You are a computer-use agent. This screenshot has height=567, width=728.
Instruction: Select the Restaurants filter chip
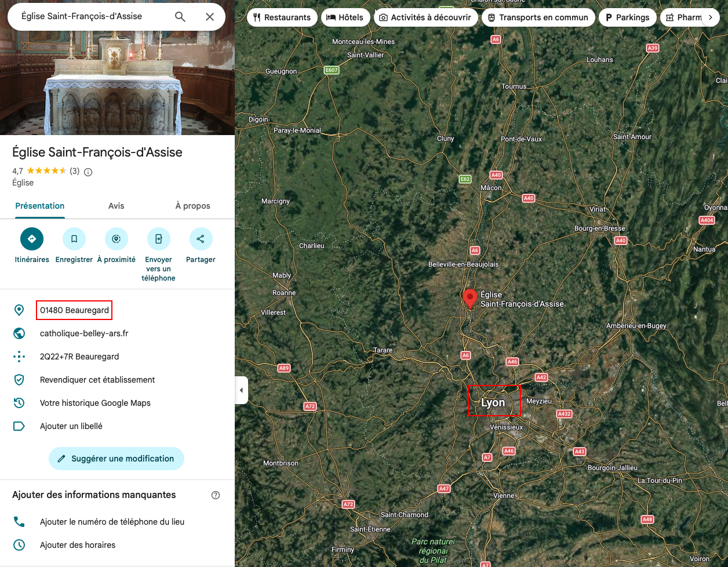click(x=282, y=17)
